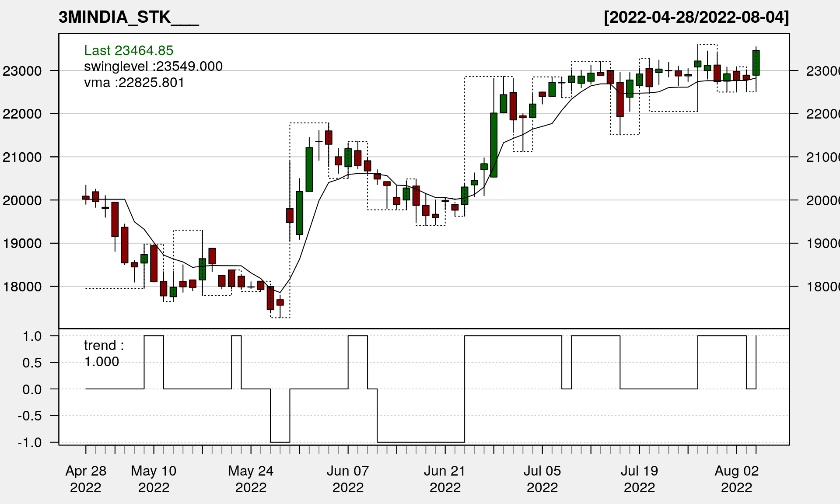Click the 21000 left price axis label
This screenshot has width=840, height=504.
click(x=22, y=157)
